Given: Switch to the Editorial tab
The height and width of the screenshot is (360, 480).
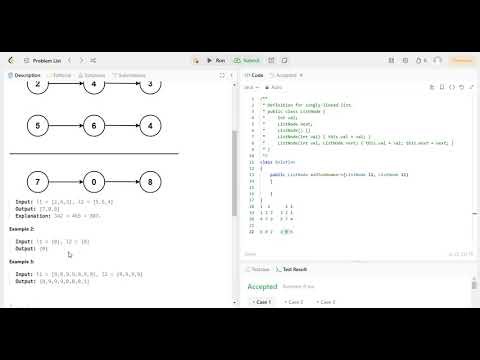Looking at the screenshot, I should point(60,75).
